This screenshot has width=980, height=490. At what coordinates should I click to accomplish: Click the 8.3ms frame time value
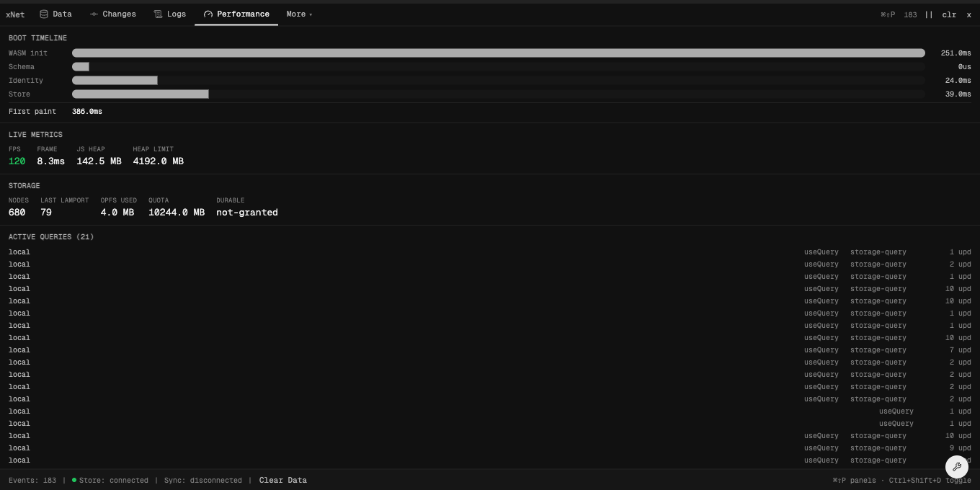[50, 161]
